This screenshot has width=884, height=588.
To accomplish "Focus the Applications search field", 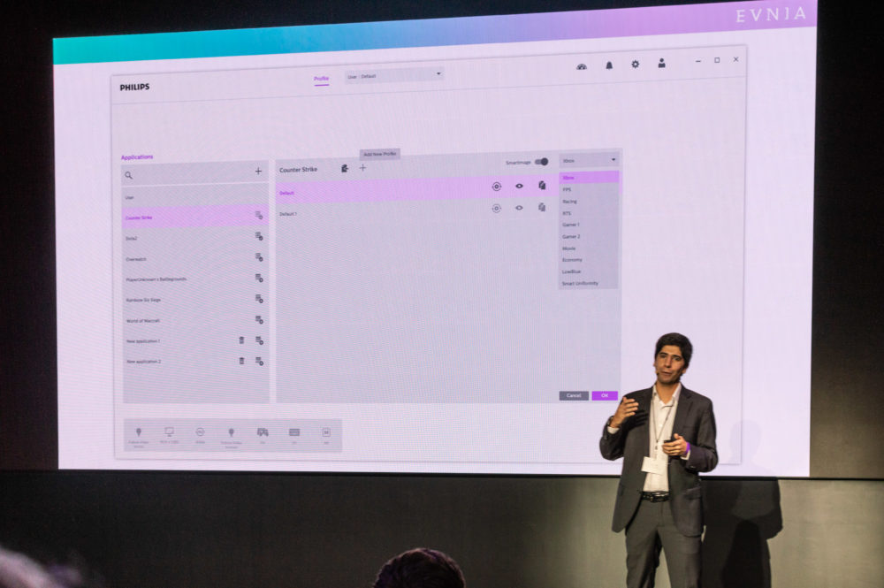I will (x=195, y=173).
